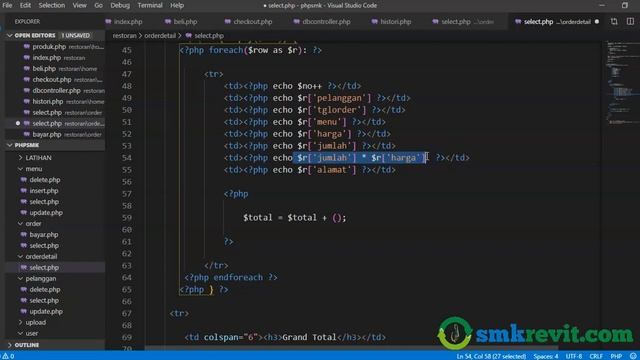Click the feedback smiley icon in status bar
640x360 pixels.
(633, 356)
